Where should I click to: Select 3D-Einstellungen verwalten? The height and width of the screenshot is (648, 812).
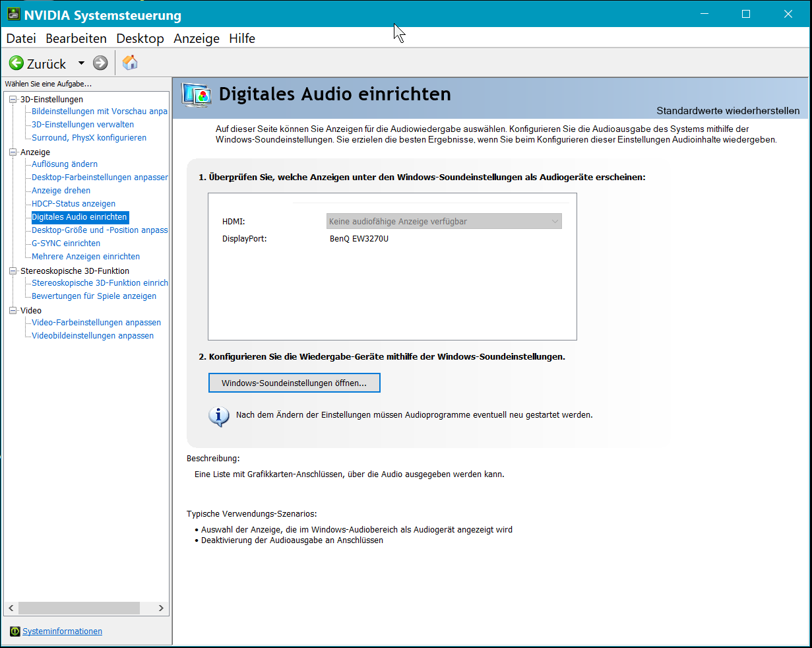[83, 125]
